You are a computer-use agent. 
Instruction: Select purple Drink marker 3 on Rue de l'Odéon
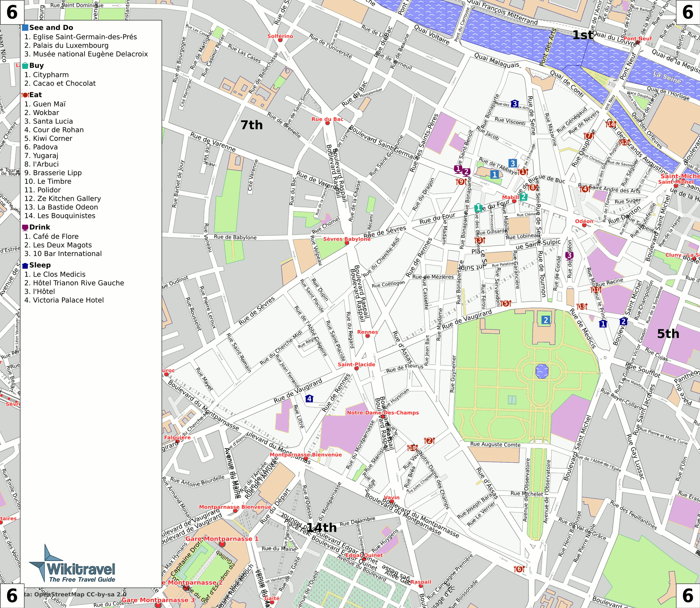tap(569, 255)
